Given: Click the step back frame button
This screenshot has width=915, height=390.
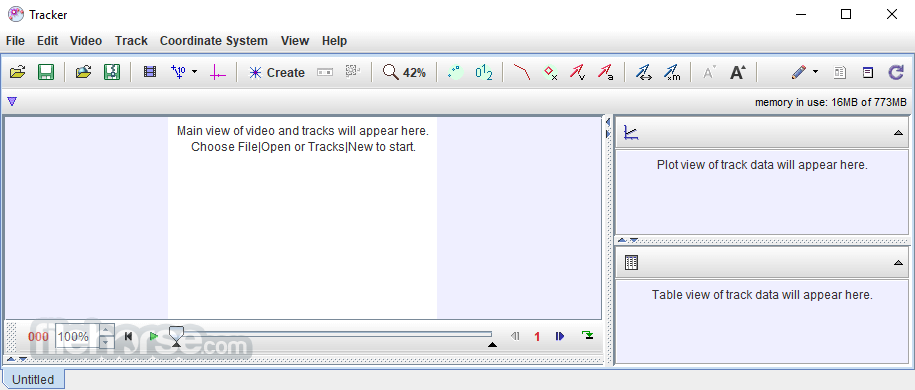Looking at the screenshot, I should [x=515, y=336].
